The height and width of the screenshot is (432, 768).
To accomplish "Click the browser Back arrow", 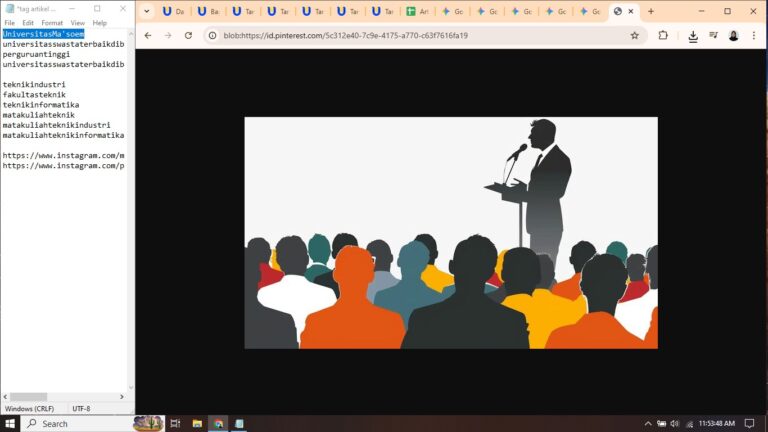I will coord(148,35).
